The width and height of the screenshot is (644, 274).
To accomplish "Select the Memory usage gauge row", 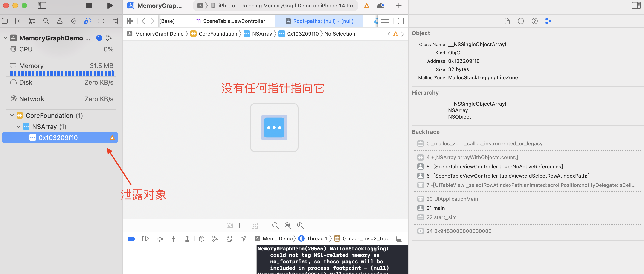I will tap(61, 66).
